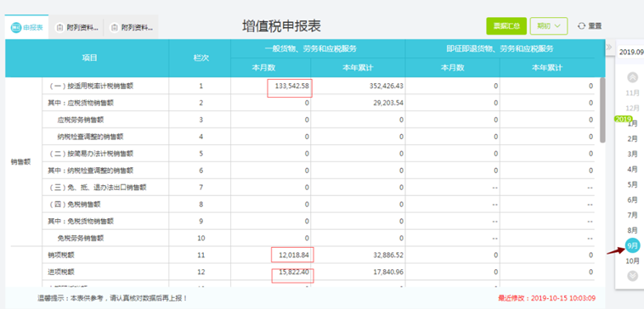Select the highlighted 9月 month
The height and width of the screenshot is (309, 644).
[632, 246]
